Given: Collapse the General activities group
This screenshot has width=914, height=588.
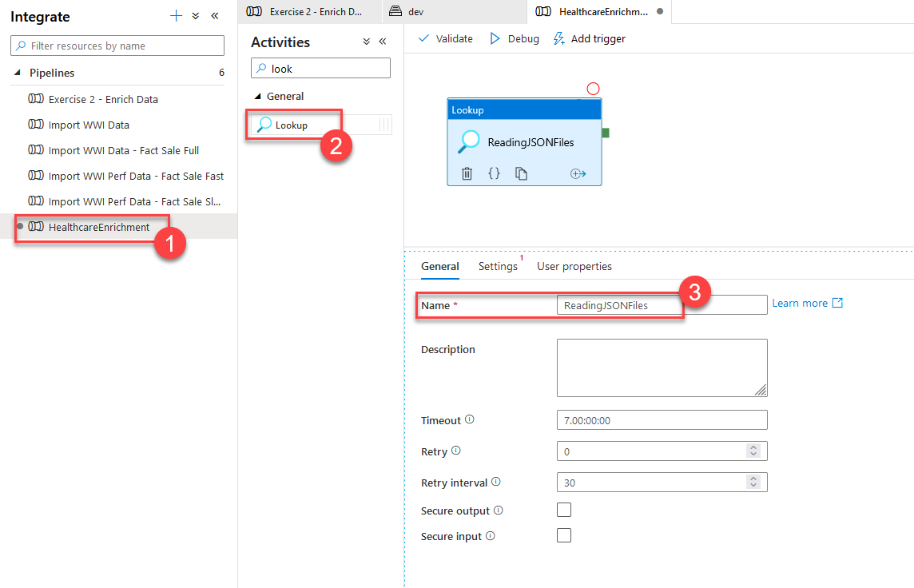Looking at the screenshot, I should tap(257, 97).
